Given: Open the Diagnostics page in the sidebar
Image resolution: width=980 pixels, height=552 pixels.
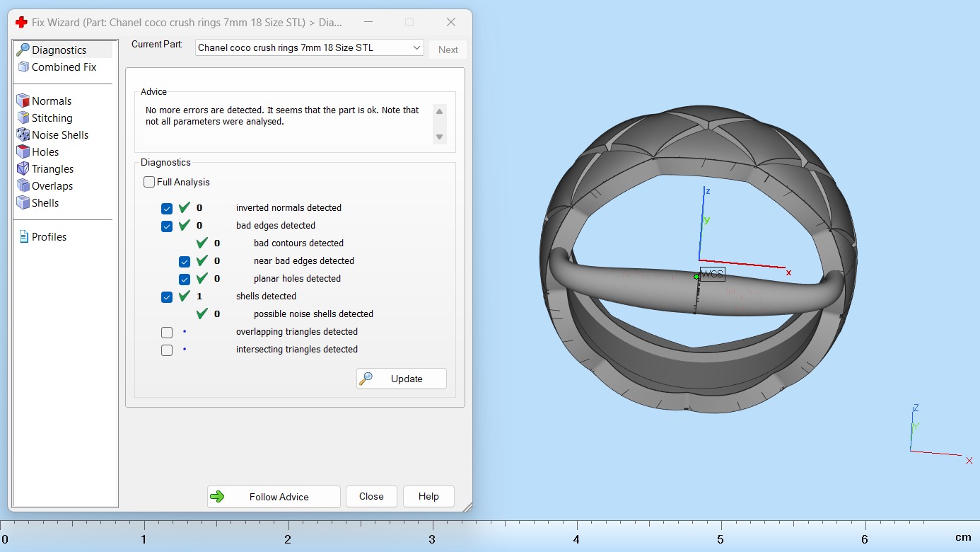Looking at the screenshot, I should (59, 50).
